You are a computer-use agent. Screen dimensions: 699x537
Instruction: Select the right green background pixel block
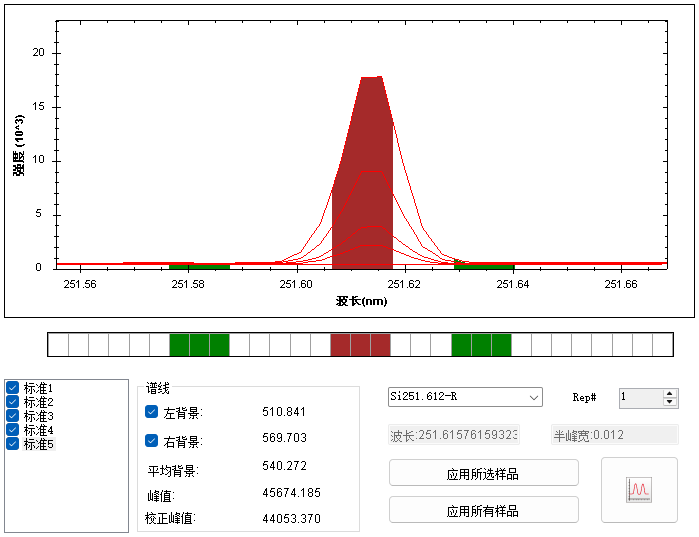(x=481, y=344)
